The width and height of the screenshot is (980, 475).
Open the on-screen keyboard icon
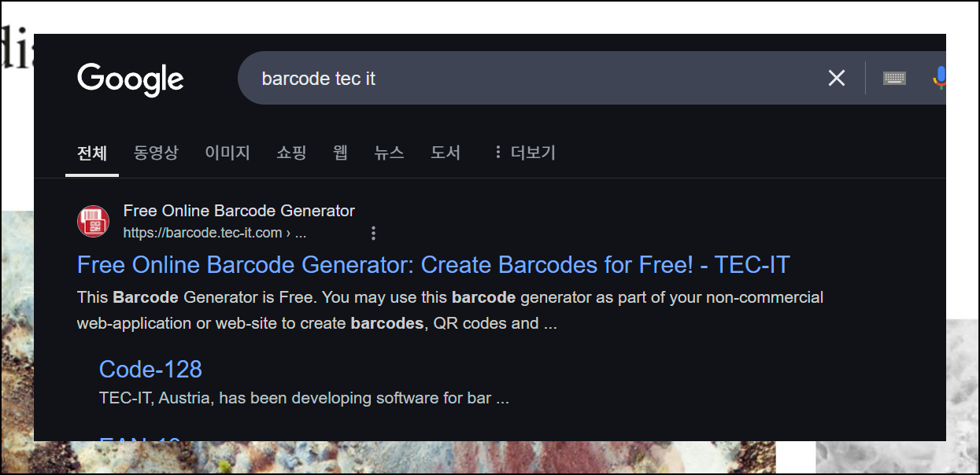(x=894, y=78)
